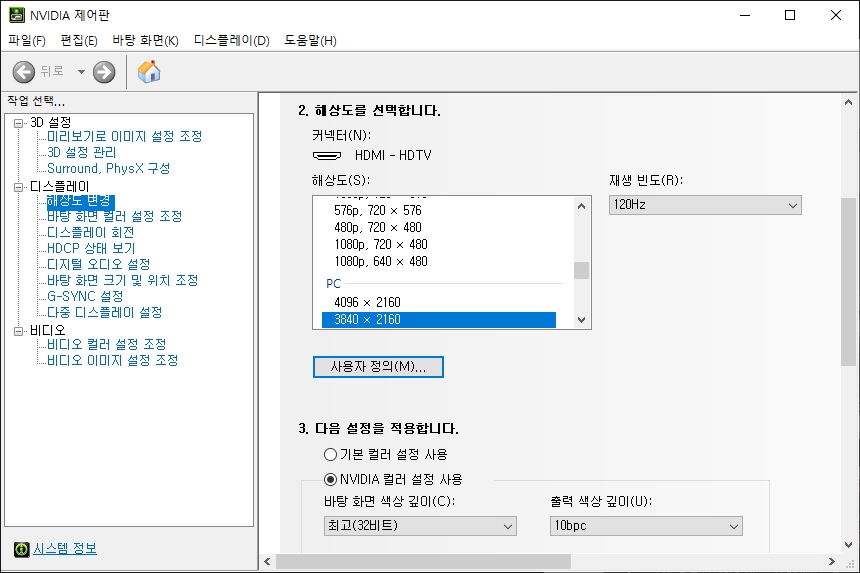Click the 사용자 정의(M)... button
Image resolution: width=860 pixels, height=573 pixels.
coord(378,367)
